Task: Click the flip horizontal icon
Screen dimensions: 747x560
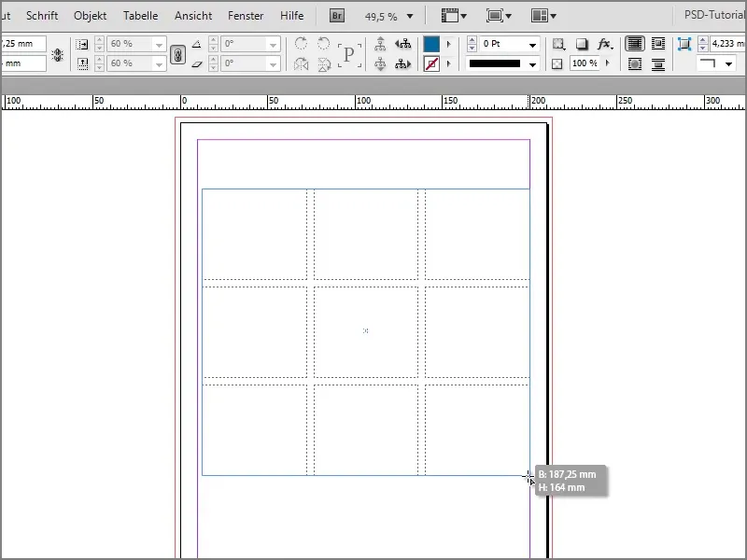Action: point(301,65)
